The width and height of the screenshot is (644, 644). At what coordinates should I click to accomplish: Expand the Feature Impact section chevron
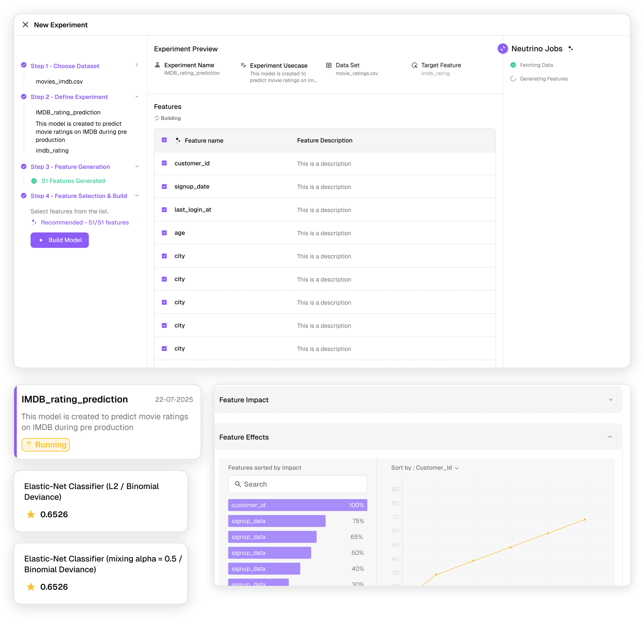[x=611, y=400]
